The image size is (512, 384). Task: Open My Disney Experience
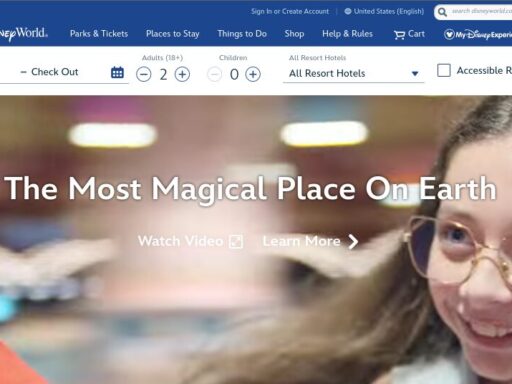(478, 34)
